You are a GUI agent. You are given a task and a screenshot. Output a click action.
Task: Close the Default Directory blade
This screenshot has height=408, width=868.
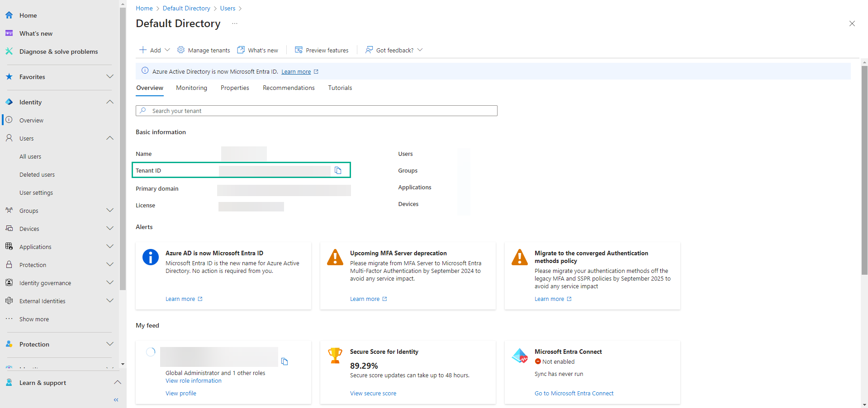pyautogui.click(x=852, y=23)
